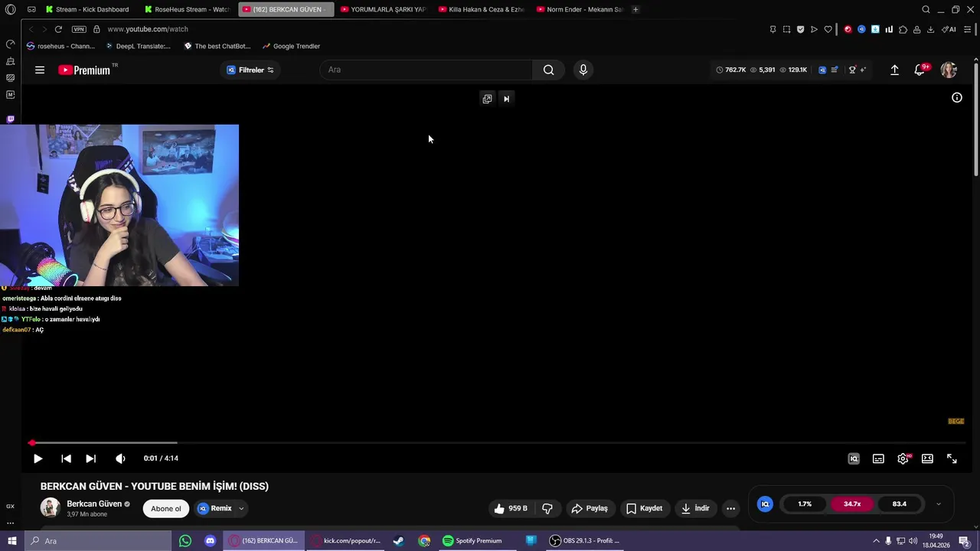
Task: Start voice search with microphone
Action: pos(583,70)
